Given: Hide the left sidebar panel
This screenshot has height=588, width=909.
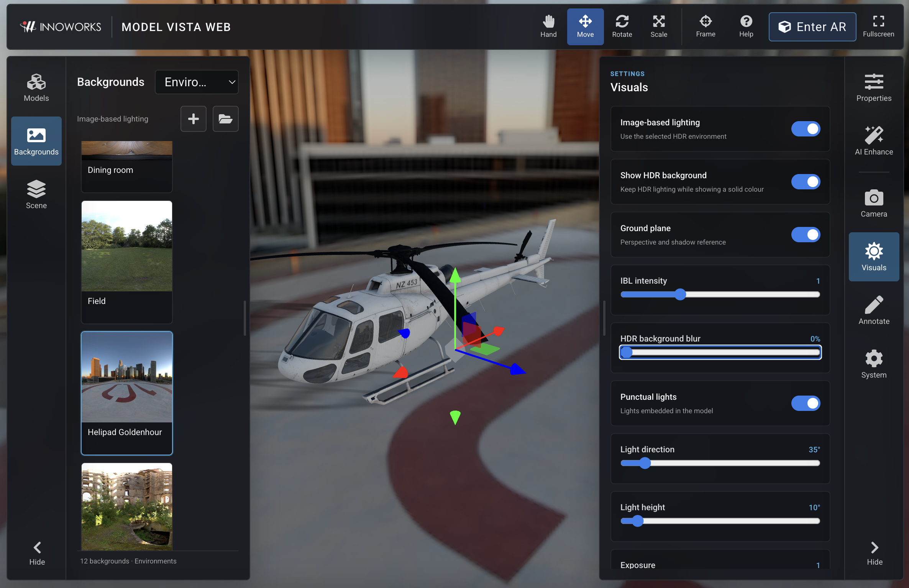Looking at the screenshot, I should click(x=37, y=554).
